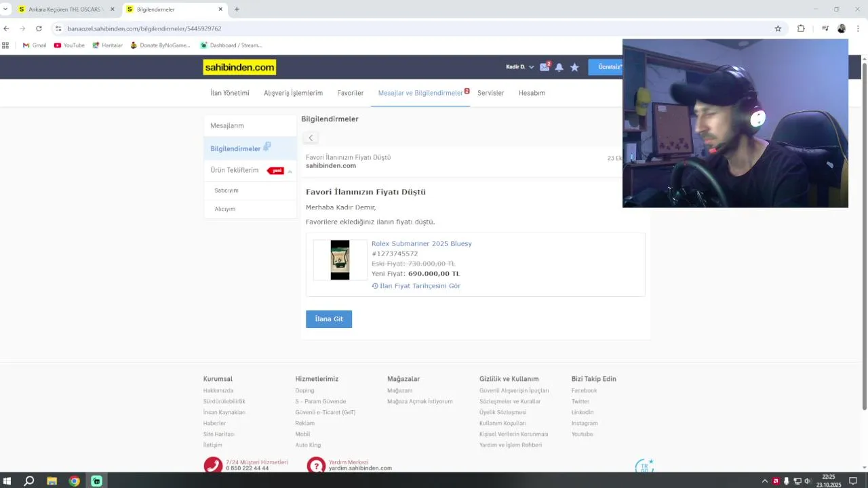The width and height of the screenshot is (868, 488).
Task: Open Favoriler menu
Action: (x=351, y=93)
